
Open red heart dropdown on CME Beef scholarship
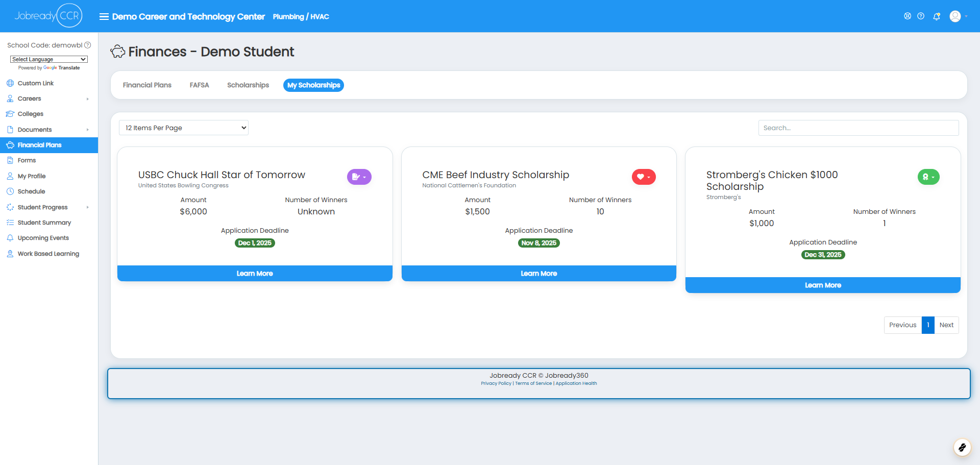(644, 177)
